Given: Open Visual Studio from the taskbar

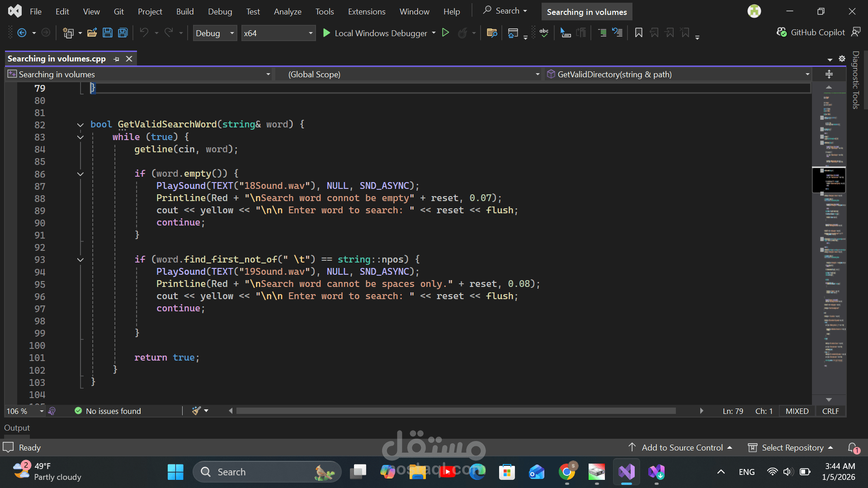Looking at the screenshot, I should click(x=627, y=472).
